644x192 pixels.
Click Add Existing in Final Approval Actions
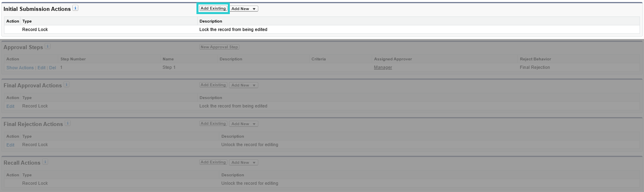pos(213,85)
